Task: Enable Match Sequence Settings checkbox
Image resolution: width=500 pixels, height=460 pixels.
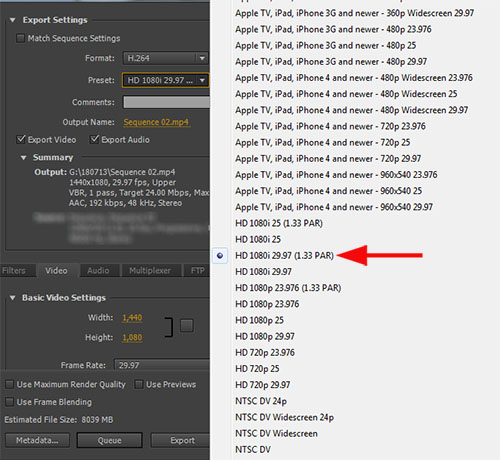Action: 20,38
